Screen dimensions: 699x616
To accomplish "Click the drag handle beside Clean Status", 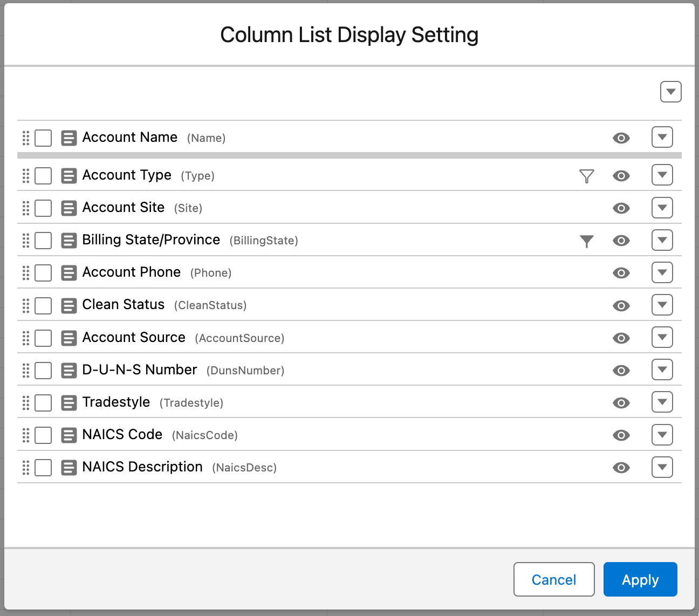I will [25, 306].
